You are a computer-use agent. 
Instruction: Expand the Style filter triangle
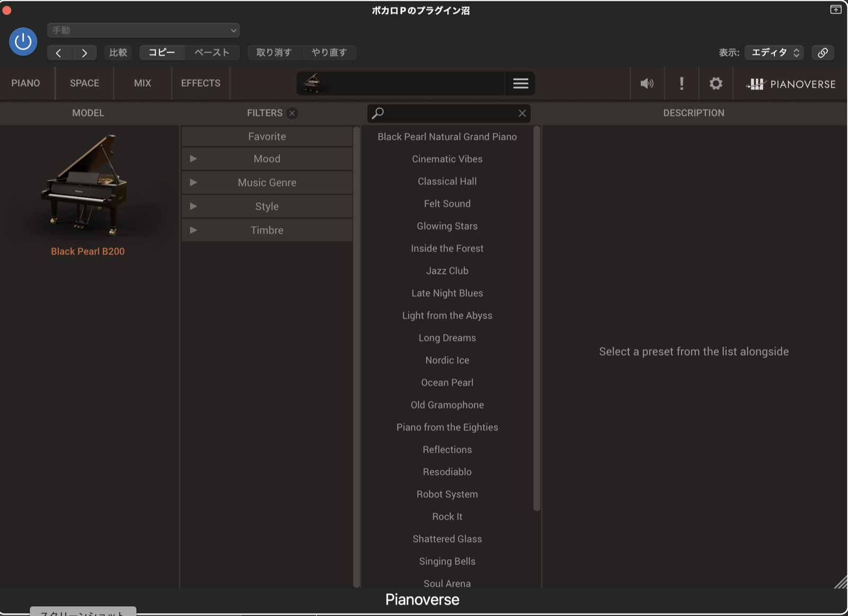point(193,206)
